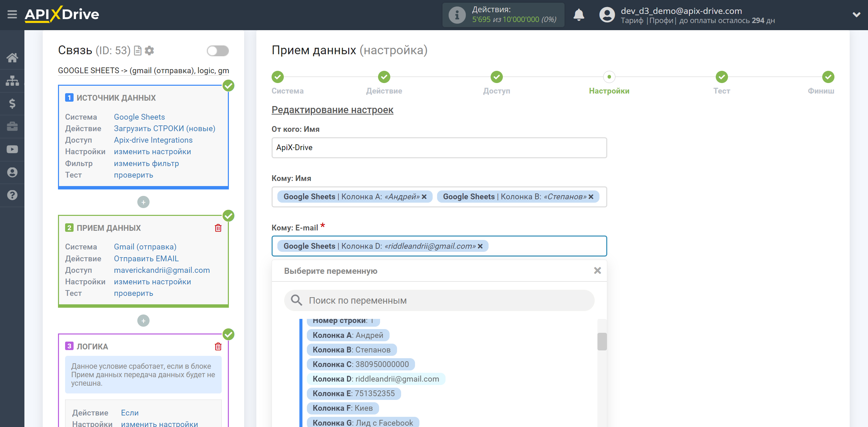Remove the Колонка B «Степанов» tag

tap(591, 197)
